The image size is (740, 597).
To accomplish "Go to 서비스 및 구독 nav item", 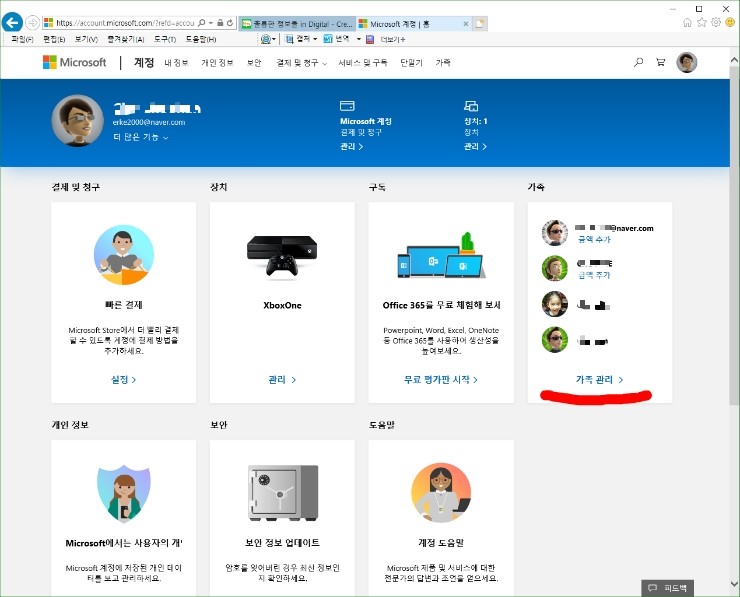I will point(362,63).
